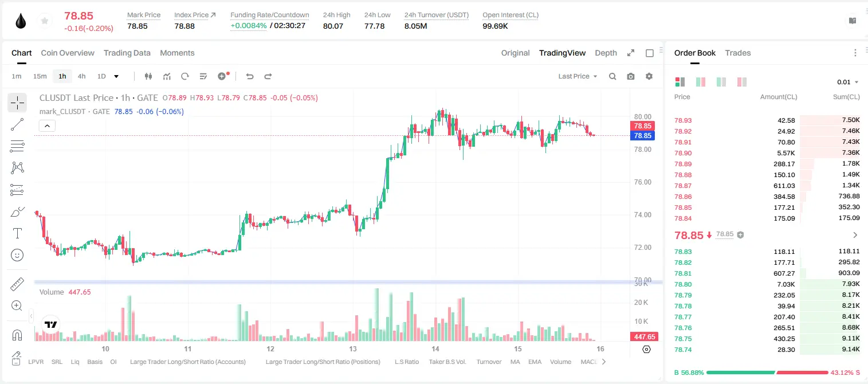Viewport: 868px width, 384px height.
Task: Open chart settings gear icon
Action: (649, 76)
